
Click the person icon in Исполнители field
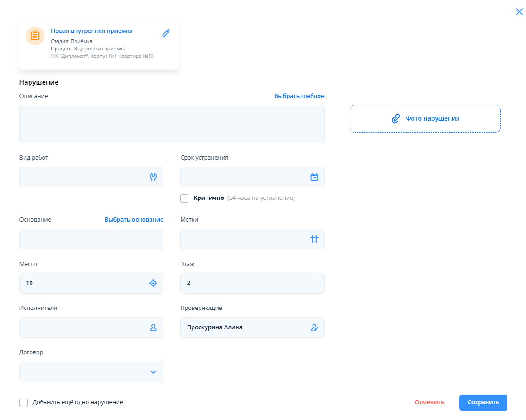click(x=153, y=327)
